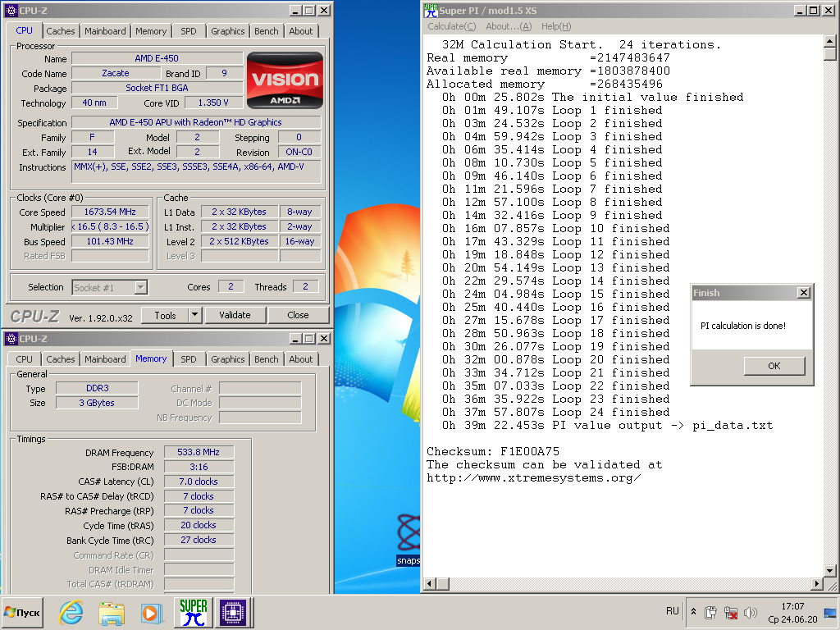Click the AMD Vision logo in CPU-Z
The width and height of the screenshot is (840, 630).
[285, 80]
